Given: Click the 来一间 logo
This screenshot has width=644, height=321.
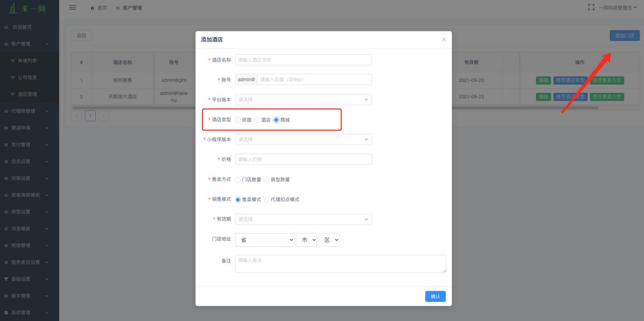Looking at the screenshot, I should 28,8.
